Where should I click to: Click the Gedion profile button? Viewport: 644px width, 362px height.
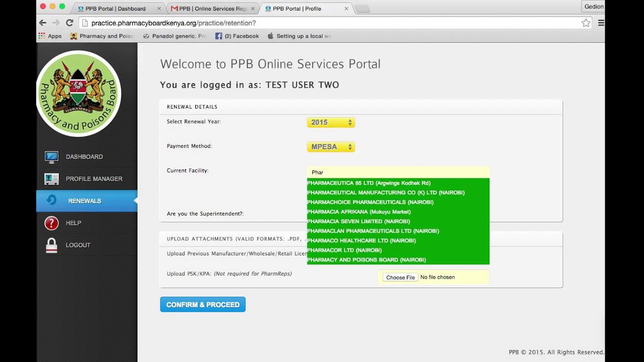point(594,7)
